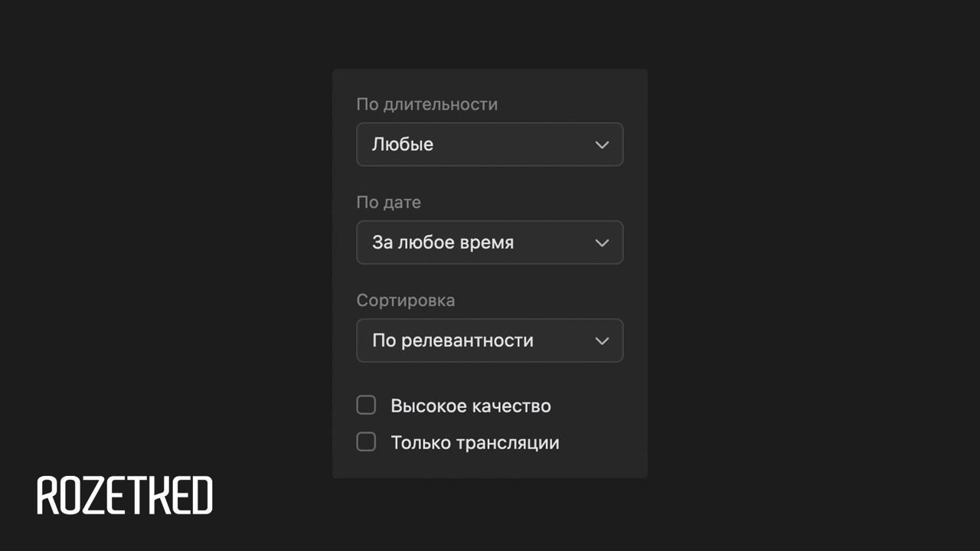Viewport: 980px width, 551px height.
Task: Click the chevron in the date dropdown
Action: (602, 243)
